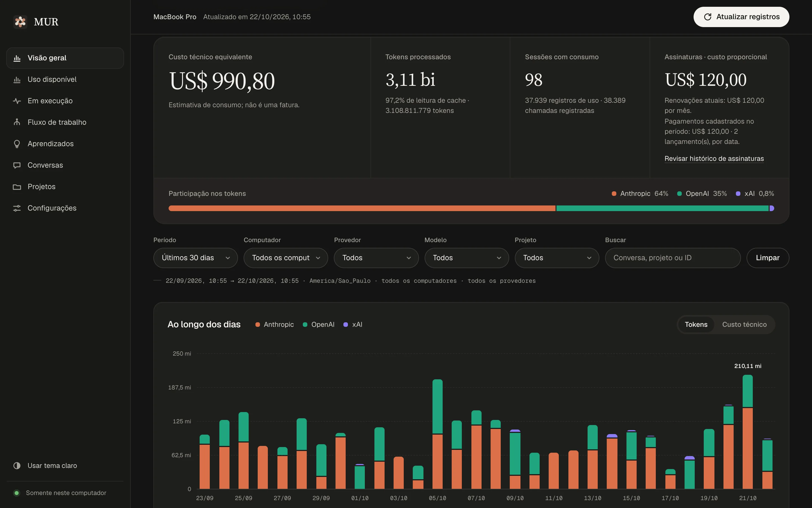This screenshot has width=812, height=508.
Task: Click the half-circle theme icon
Action: 17,466
